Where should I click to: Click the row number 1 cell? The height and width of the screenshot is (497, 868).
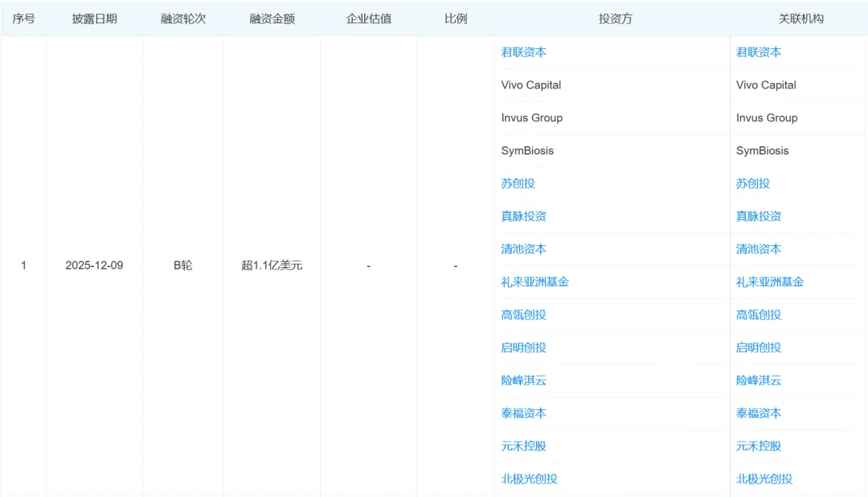(24, 265)
